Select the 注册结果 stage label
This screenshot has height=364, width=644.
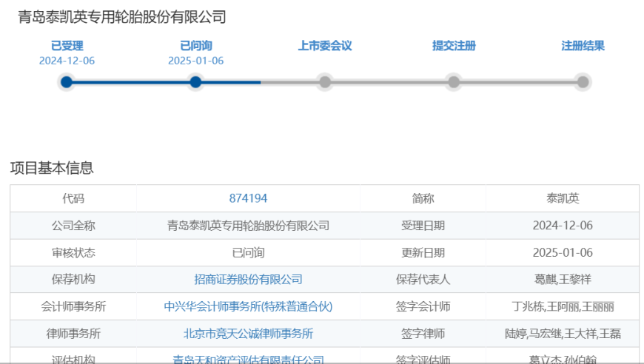(583, 46)
